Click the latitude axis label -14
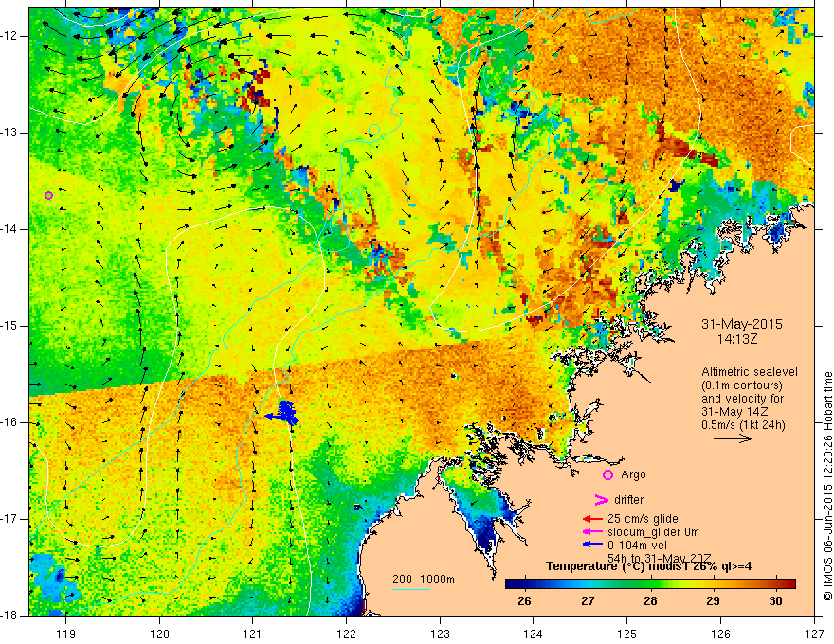 point(10,229)
